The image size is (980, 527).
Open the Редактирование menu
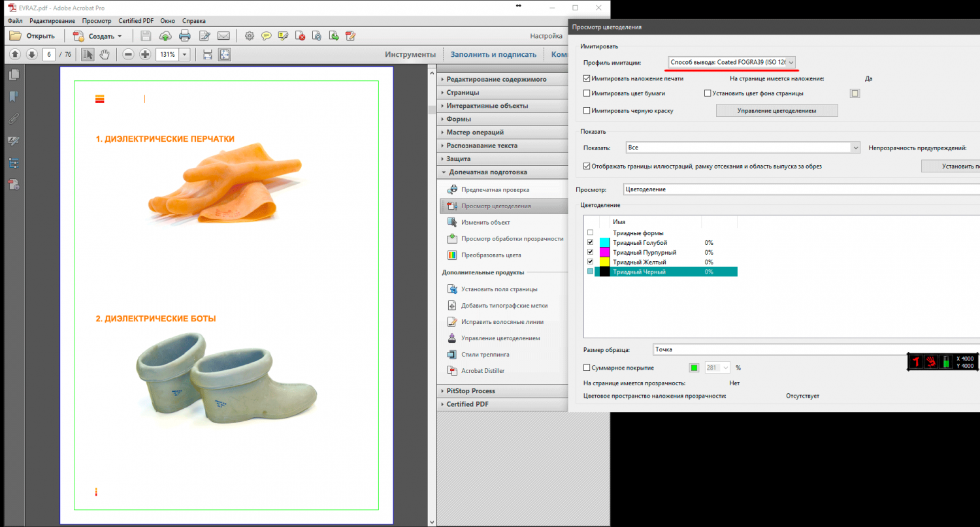[x=52, y=21]
